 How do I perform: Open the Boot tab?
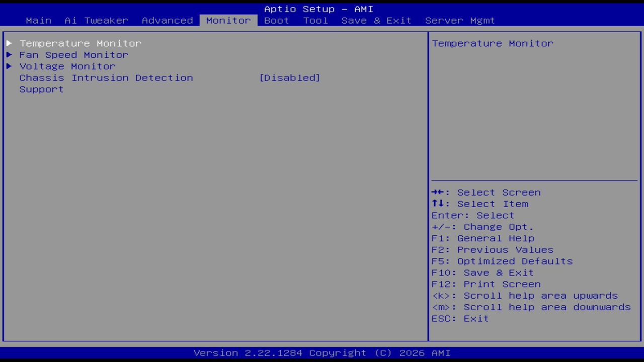(277, 21)
